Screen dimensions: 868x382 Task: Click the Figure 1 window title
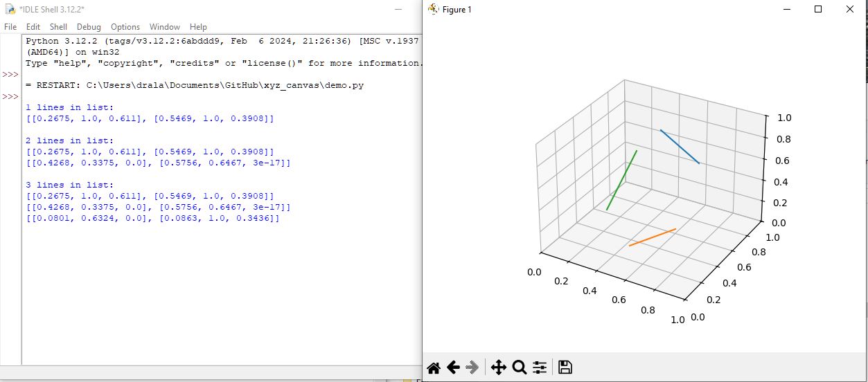click(x=457, y=9)
